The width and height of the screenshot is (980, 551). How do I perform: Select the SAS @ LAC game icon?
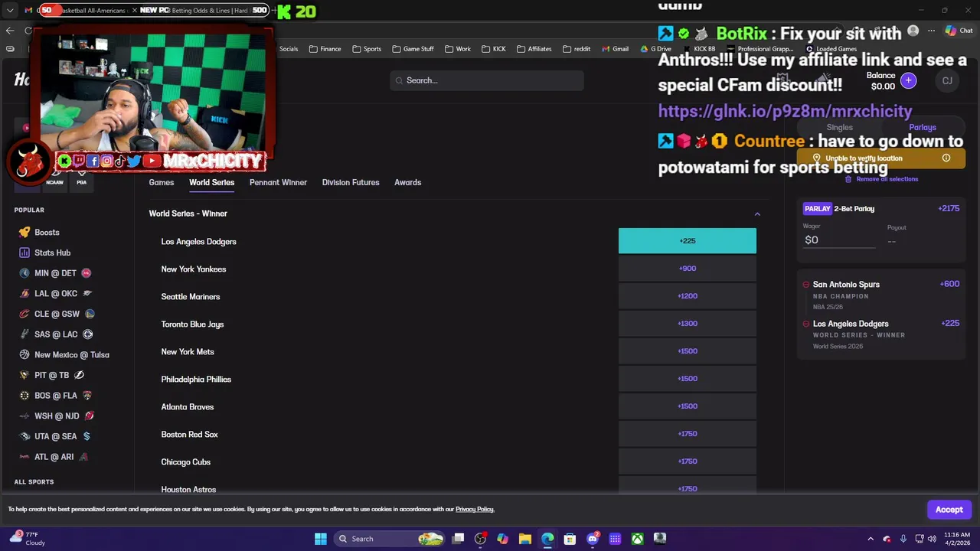24,334
